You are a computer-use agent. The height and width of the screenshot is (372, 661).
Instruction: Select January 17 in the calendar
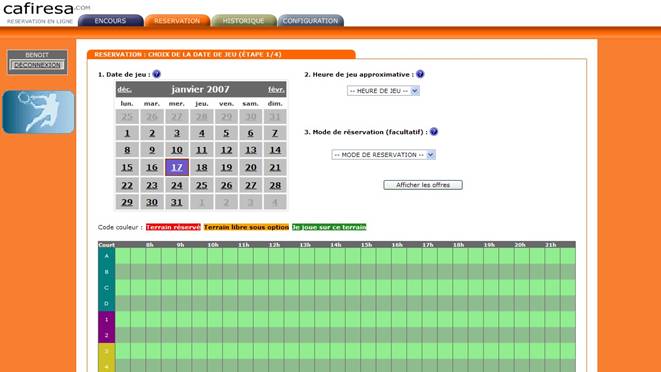177,167
